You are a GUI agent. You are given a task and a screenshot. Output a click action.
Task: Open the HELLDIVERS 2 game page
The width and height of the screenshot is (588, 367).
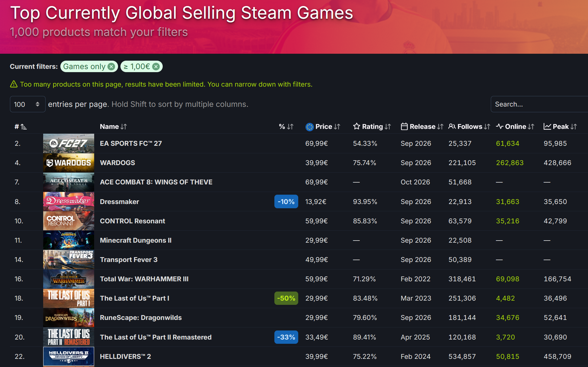click(125, 357)
